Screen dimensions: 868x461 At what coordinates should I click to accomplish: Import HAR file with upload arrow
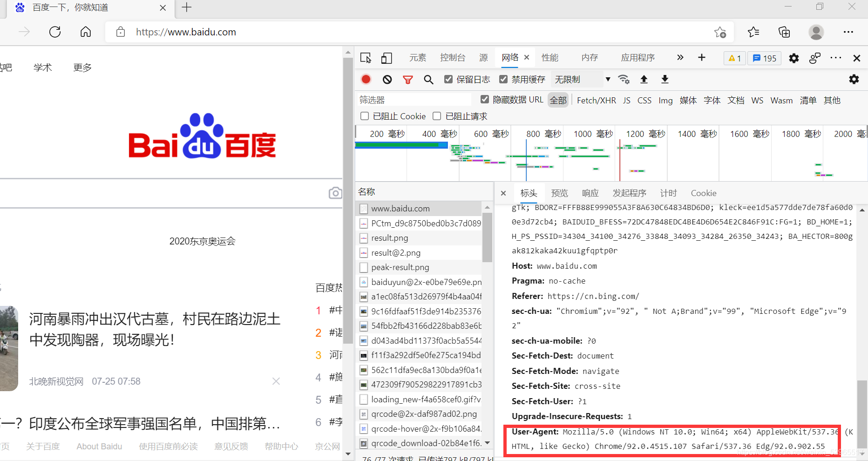[x=644, y=79]
